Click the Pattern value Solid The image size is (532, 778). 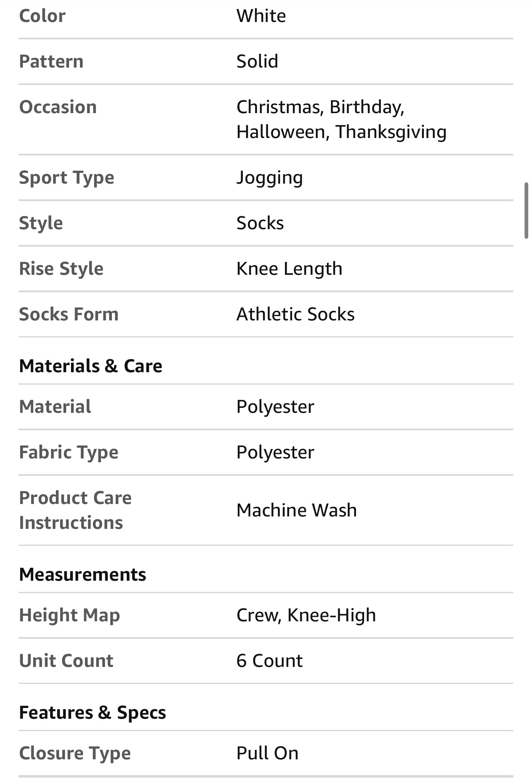257,62
